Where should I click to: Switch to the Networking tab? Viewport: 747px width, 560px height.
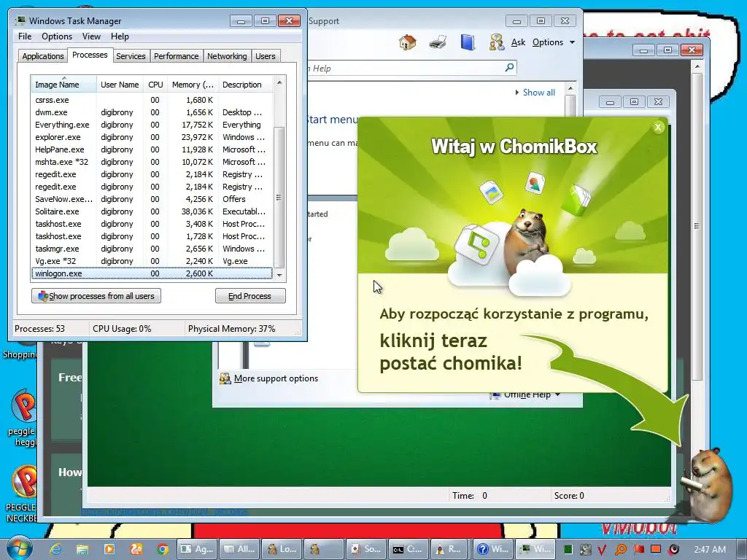click(x=227, y=56)
